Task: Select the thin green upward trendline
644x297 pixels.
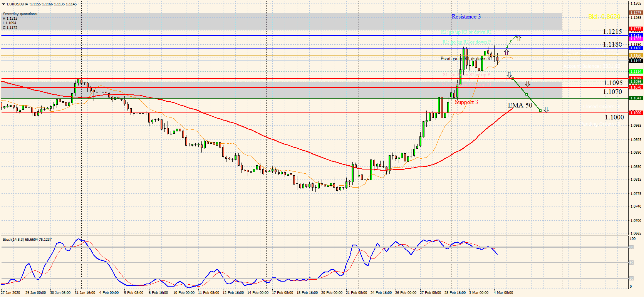Action: [511, 41]
